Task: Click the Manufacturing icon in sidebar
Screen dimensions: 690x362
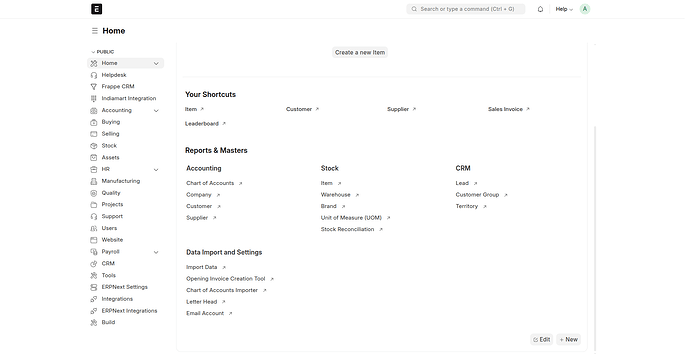Action: tap(94, 181)
